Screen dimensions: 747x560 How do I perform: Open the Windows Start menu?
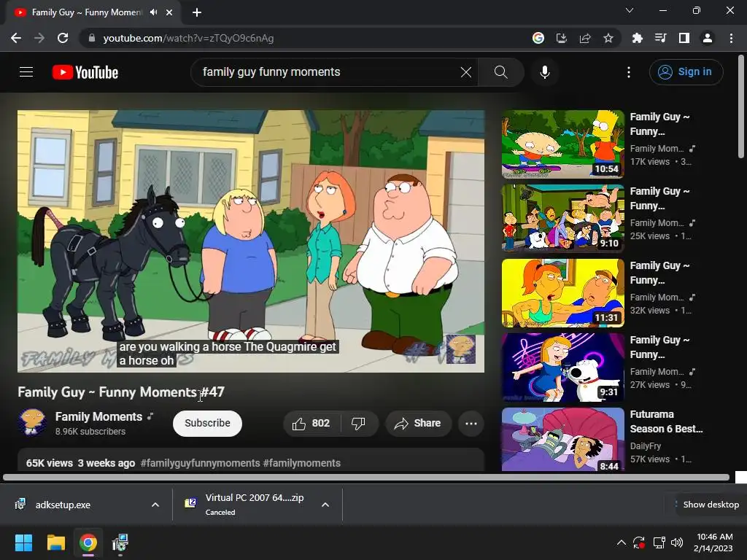[23, 542]
